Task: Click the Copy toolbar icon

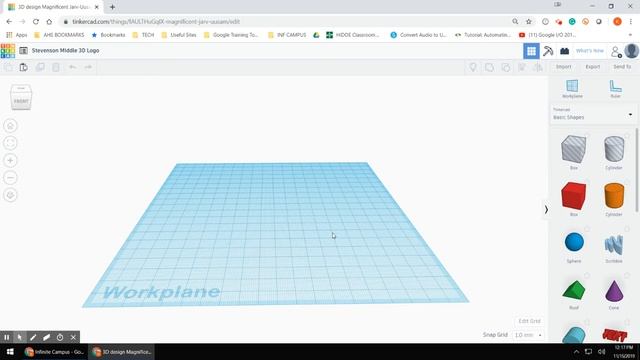Action: [x=9, y=67]
